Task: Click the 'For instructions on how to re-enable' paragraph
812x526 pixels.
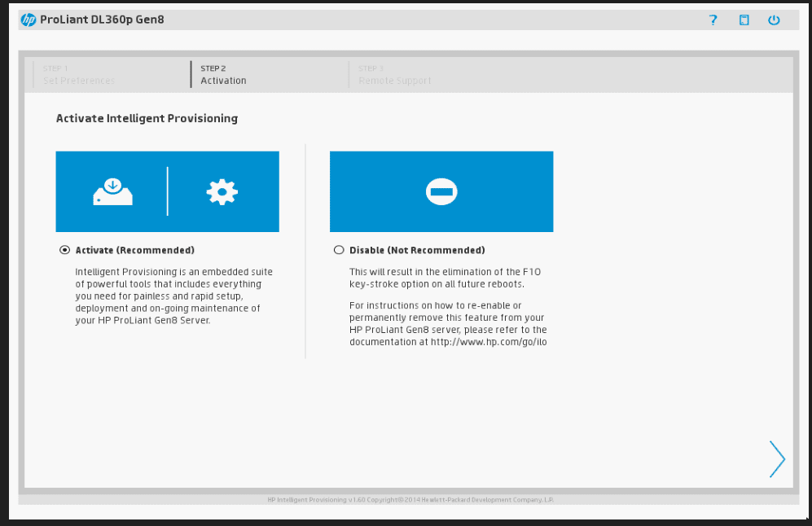Action: (x=448, y=323)
